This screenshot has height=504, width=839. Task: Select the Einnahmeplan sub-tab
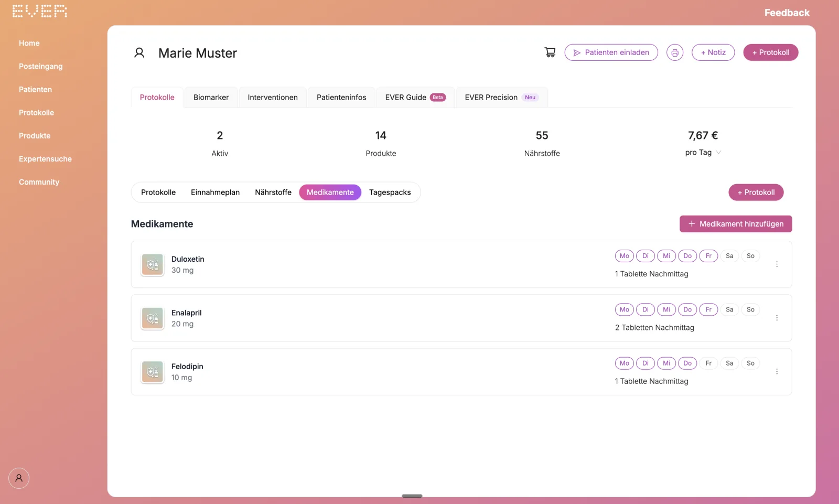215,192
